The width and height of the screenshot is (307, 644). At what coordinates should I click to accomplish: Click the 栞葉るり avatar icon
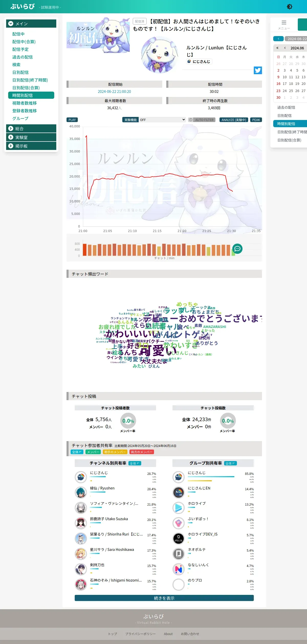pyautogui.click(x=81, y=538)
